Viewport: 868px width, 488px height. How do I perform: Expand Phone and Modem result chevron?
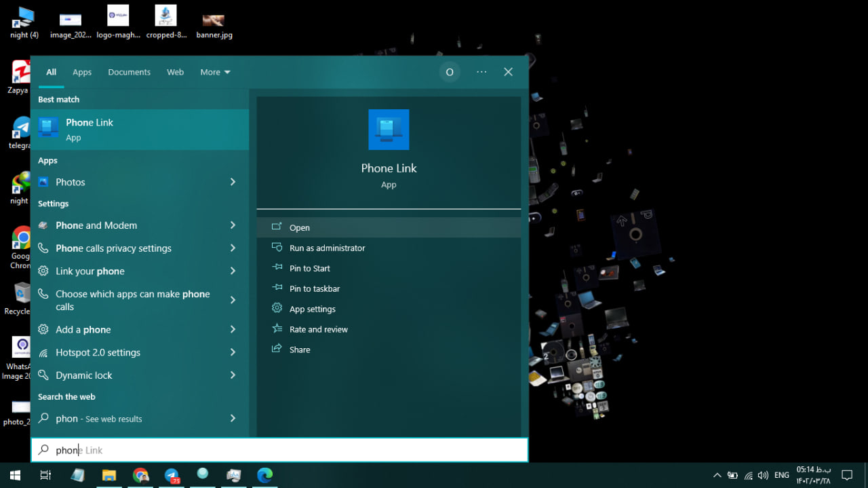point(233,225)
